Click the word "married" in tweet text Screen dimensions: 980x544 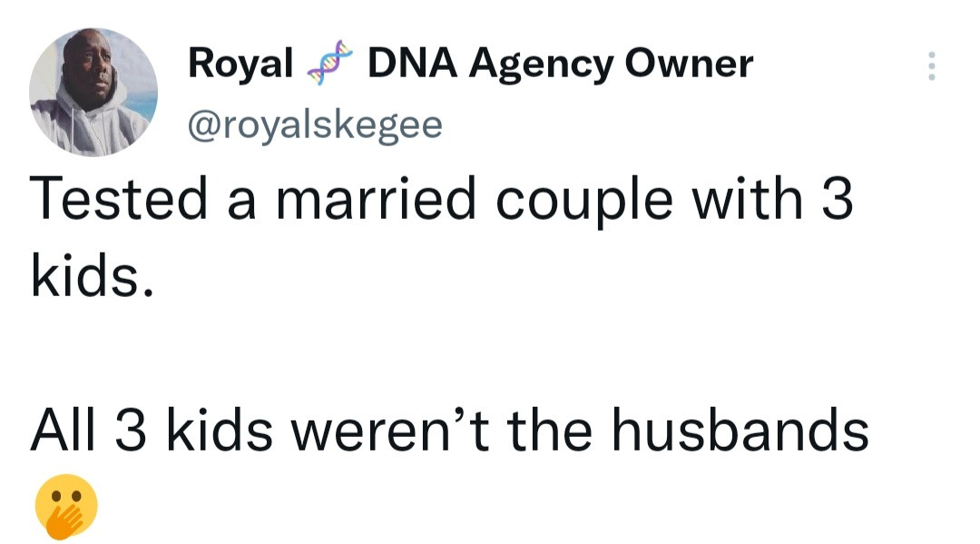click(377, 198)
